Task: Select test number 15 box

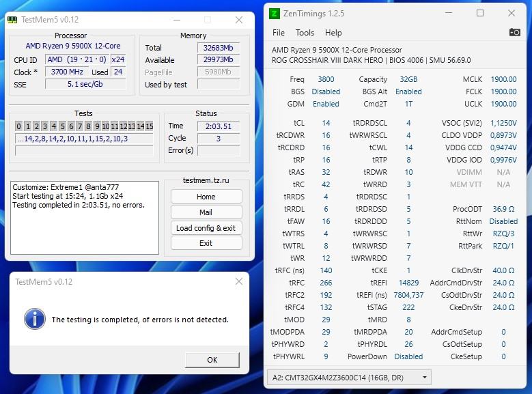Action: (x=150, y=126)
